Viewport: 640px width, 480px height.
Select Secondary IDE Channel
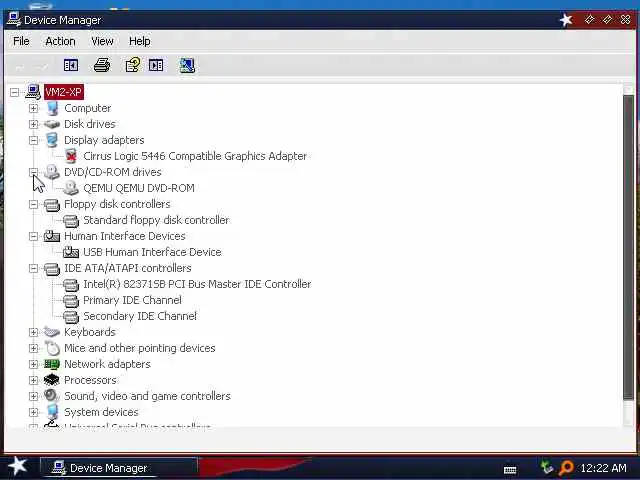point(140,316)
